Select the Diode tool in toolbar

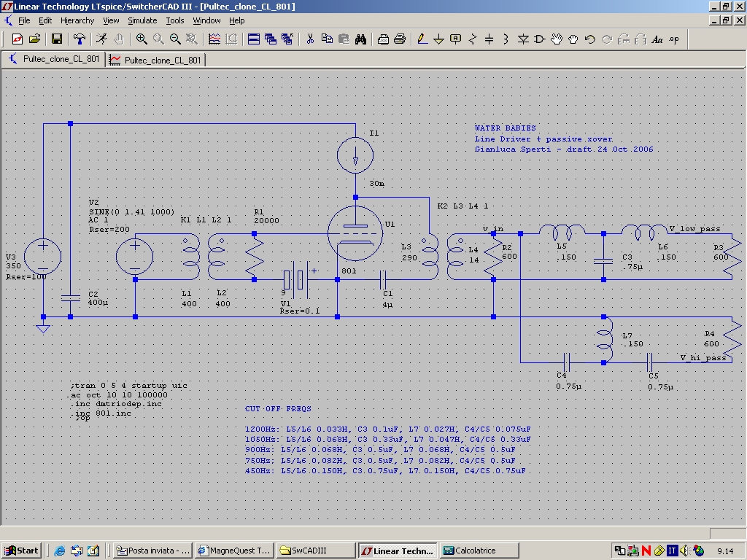523,39
